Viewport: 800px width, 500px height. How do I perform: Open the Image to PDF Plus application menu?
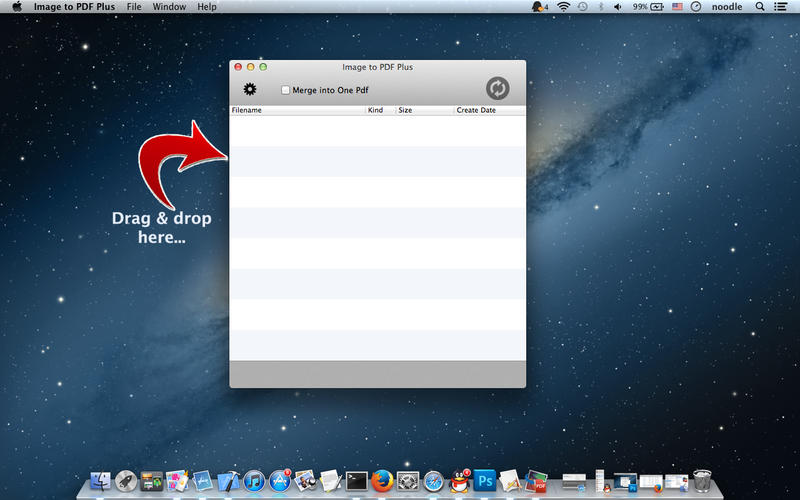[74, 7]
